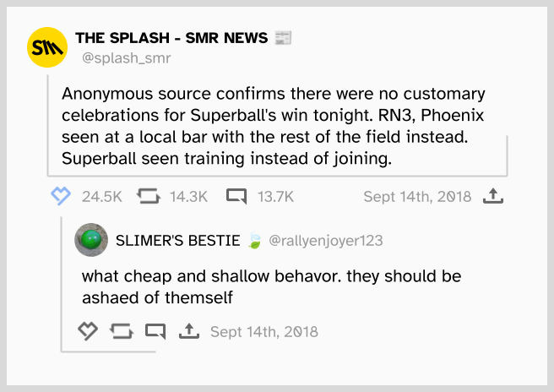Comment on the Slimer's Bestie reply

pos(155,331)
